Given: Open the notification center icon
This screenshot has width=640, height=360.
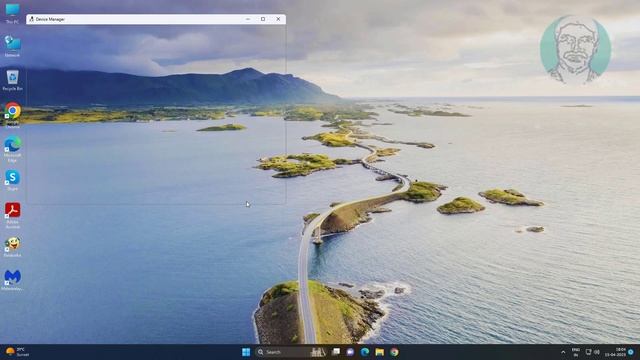Looking at the screenshot, I should [x=631, y=352].
